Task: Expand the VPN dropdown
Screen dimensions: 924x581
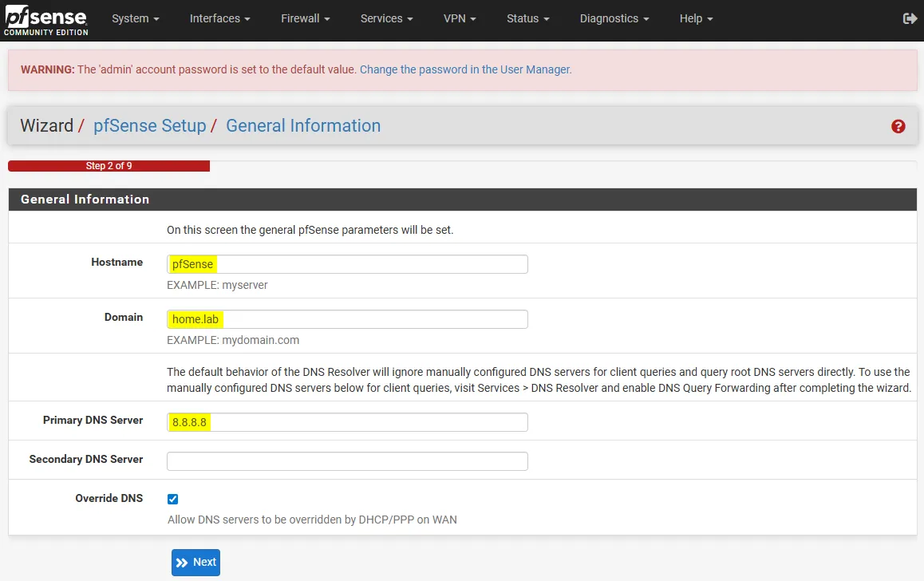Action: [x=459, y=18]
